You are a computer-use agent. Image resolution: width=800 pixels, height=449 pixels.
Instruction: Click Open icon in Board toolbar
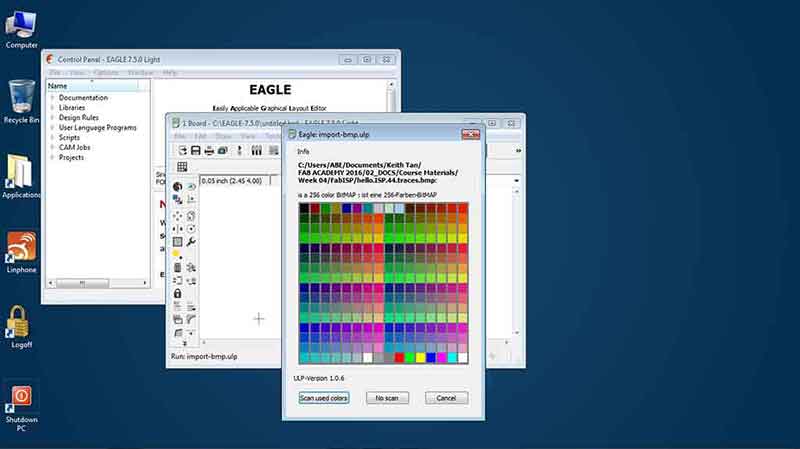(x=182, y=151)
